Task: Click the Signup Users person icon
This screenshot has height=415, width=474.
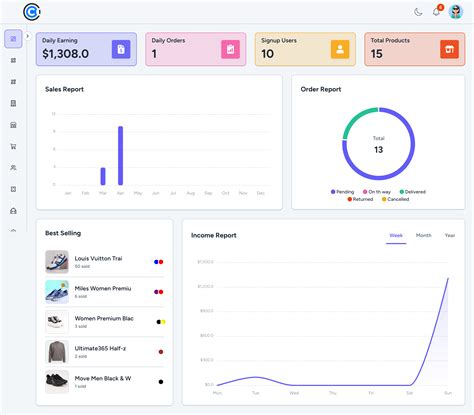Action: click(x=340, y=49)
